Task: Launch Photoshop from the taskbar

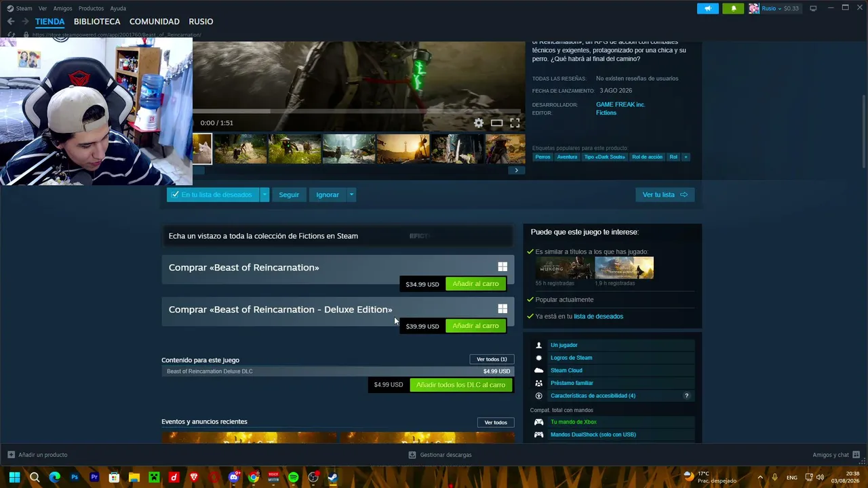Action: tap(75, 477)
